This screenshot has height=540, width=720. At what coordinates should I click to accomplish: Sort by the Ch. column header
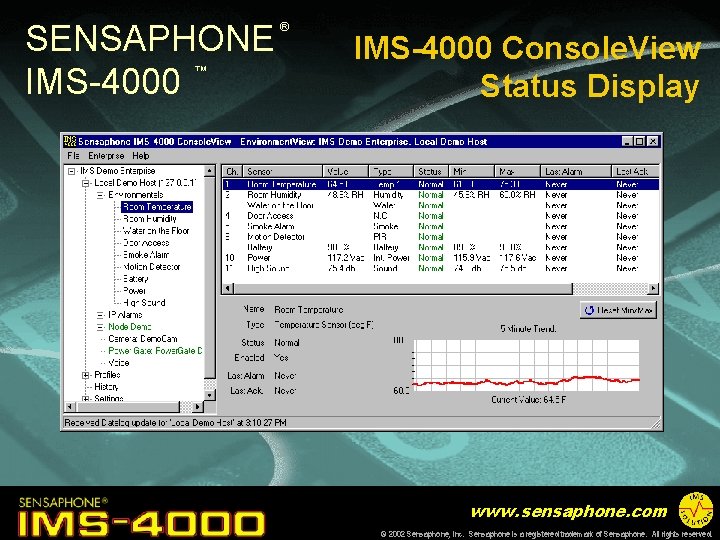[x=232, y=172]
